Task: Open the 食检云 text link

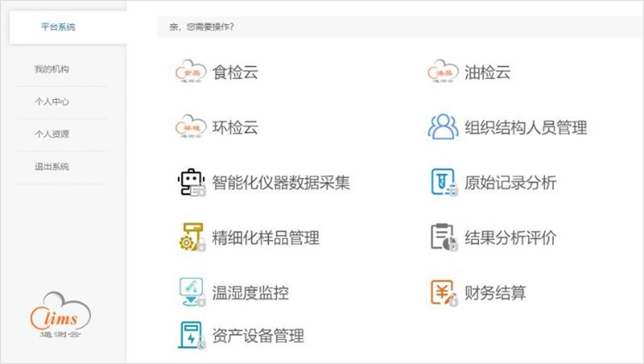Action: click(235, 72)
